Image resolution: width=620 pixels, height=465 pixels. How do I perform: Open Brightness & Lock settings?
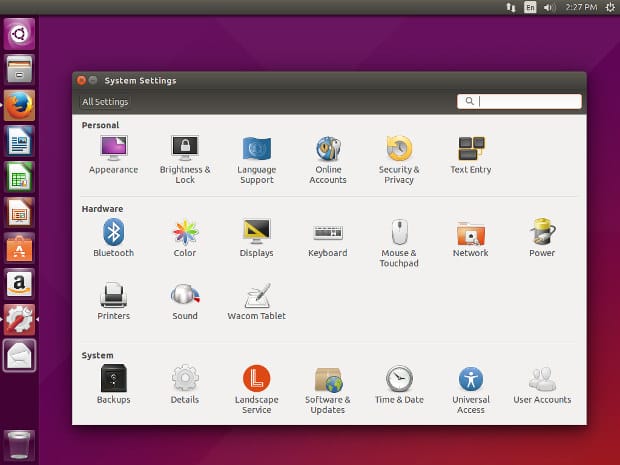pyautogui.click(x=185, y=159)
